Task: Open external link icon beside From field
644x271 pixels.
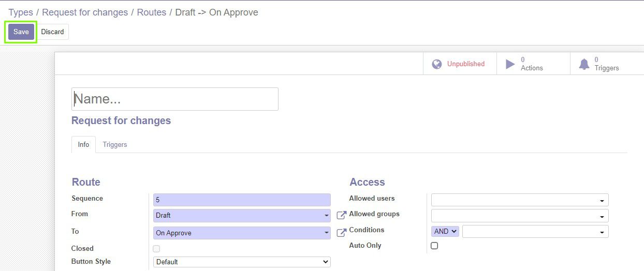Action: (341, 215)
